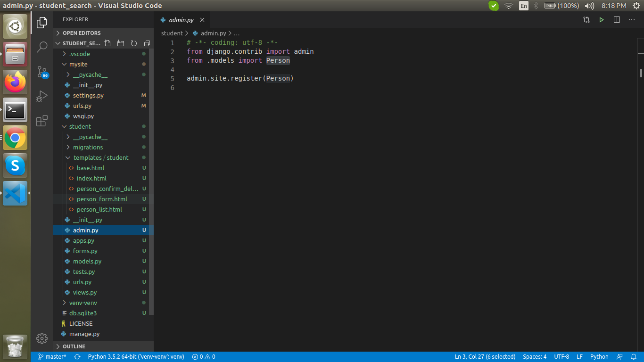Open views.py in the file tree
The image size is (644, 362).
tap(103, 292)
